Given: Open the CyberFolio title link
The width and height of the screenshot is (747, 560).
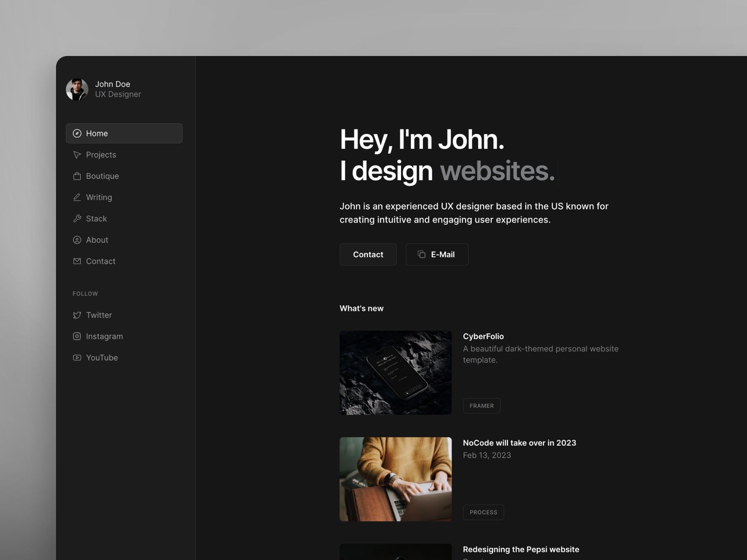Looking at the screenshot, I should tap(483, 336).
